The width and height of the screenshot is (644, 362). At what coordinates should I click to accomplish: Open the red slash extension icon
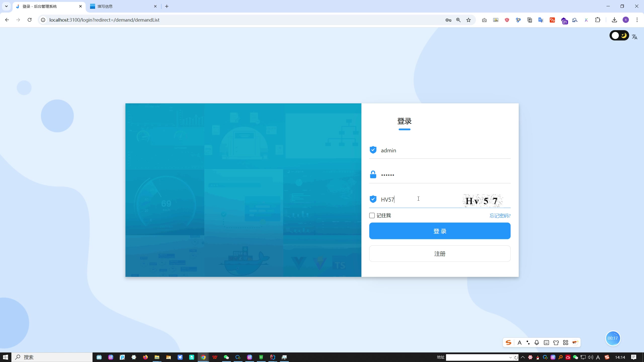click(552, 20)
